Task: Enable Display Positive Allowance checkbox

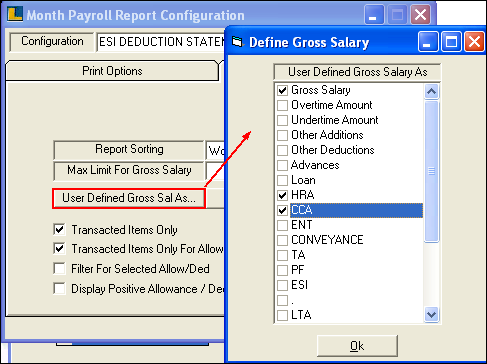Action: (59, 288)
